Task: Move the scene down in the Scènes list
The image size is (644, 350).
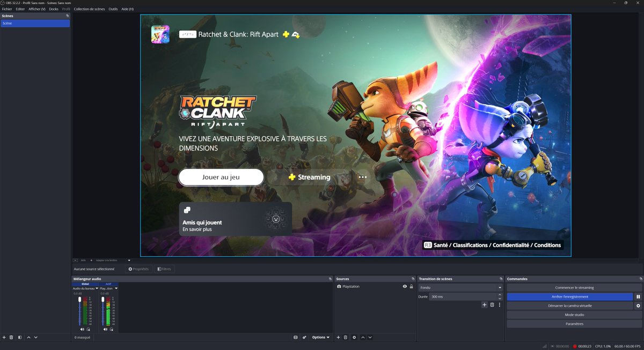Action: tap(35, 337)
